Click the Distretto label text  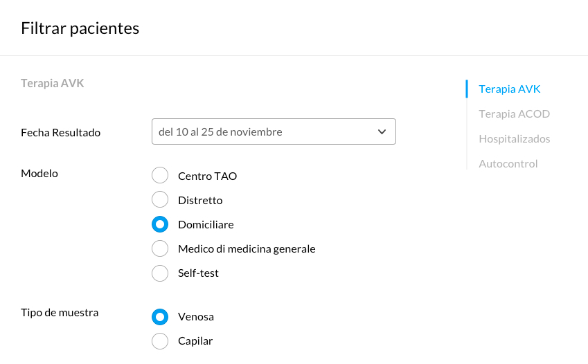(200, 200)
